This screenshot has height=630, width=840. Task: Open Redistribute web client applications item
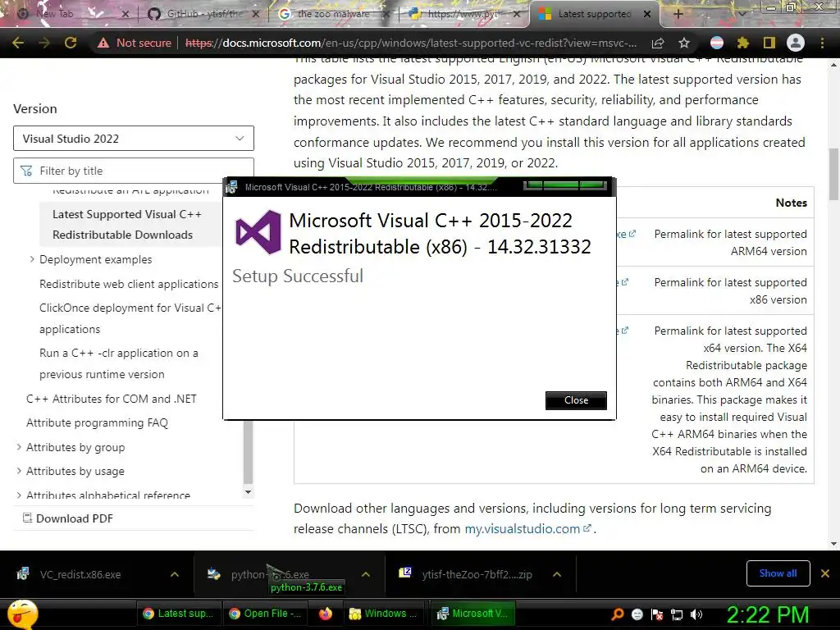(129, 284)
